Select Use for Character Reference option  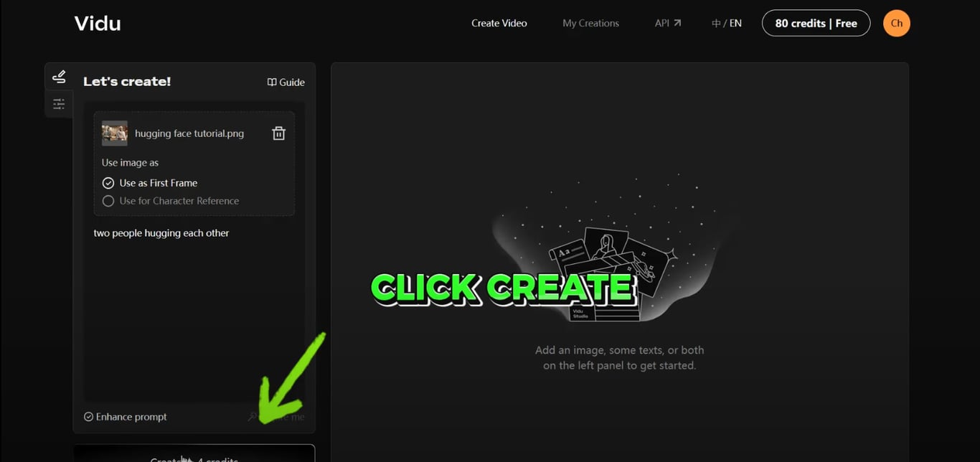pyautogui.click(x=171, y=201)
